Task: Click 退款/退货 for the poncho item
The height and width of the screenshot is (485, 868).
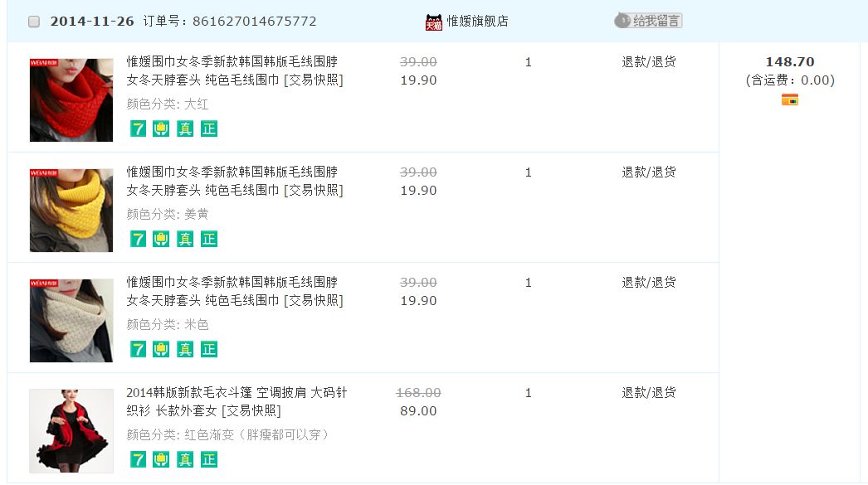Action: [649, 392]
